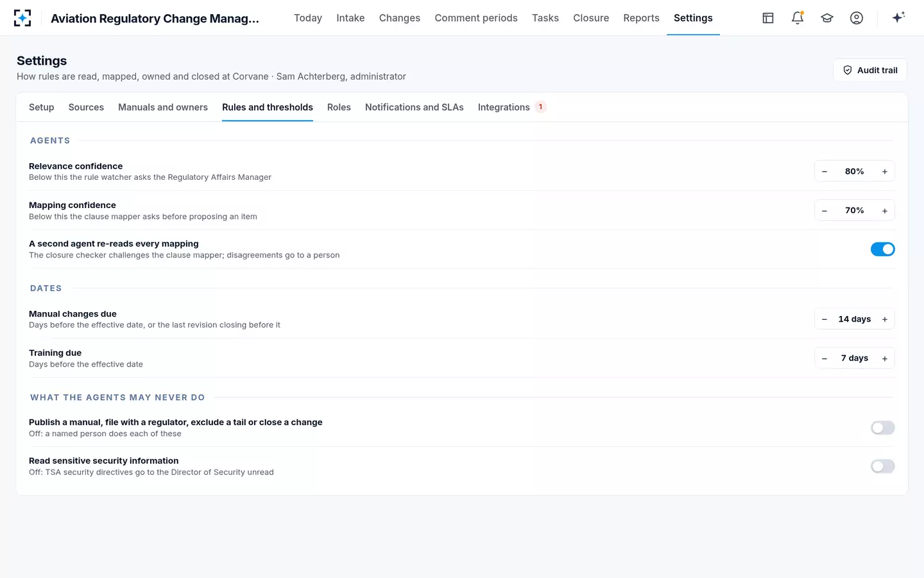Decrease Training due days
The width and height of the screenshot is (924, 578).
pos(825,358)
